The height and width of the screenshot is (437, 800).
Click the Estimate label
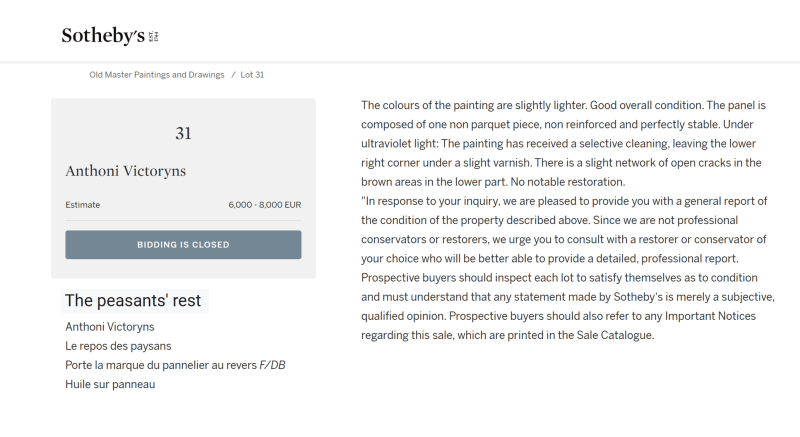point(83,205)
